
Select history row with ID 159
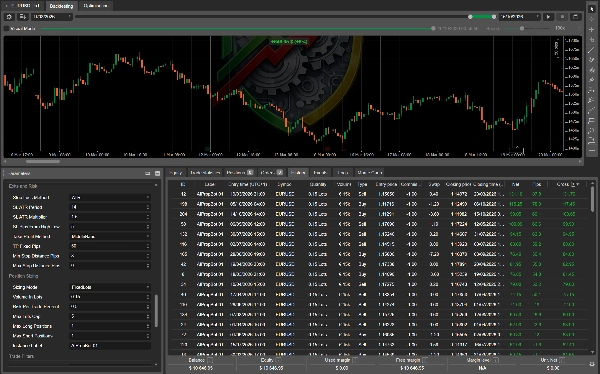tap(379, 204)
